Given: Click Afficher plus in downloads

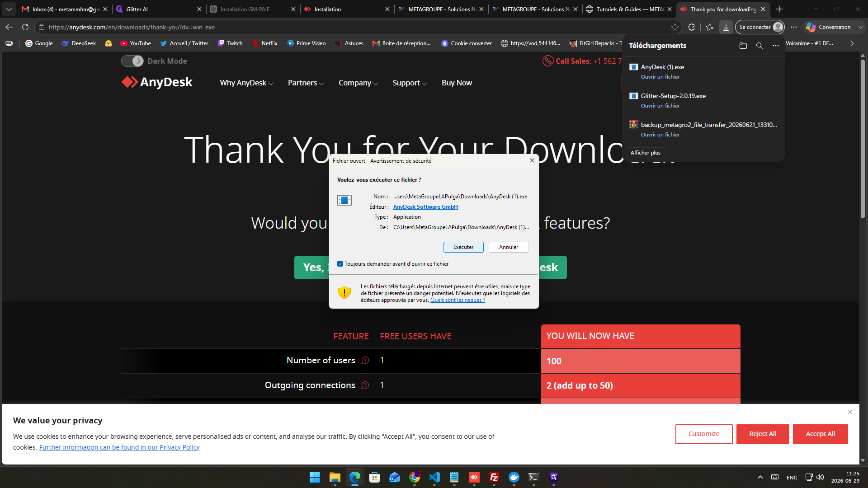Looking at the screenshot, I should (x=646, y=153).
